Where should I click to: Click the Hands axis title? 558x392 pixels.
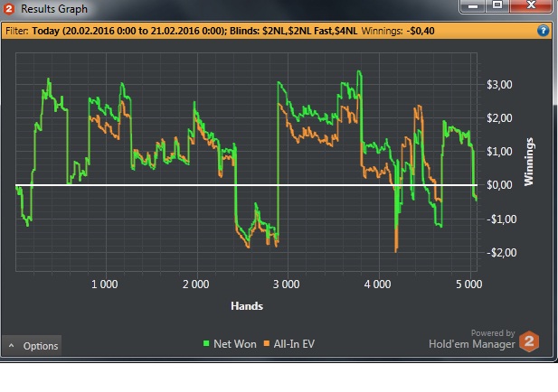point(247,306)
